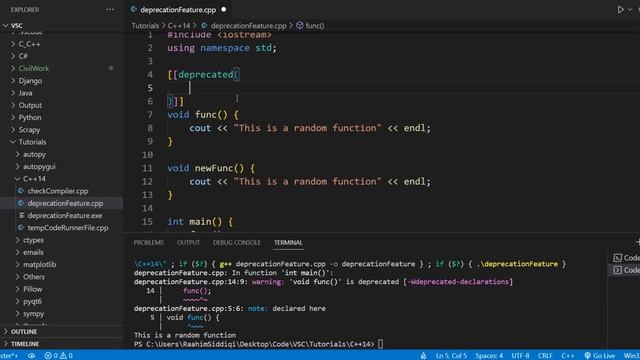Change file encoding UTF-8
640x360 pixels.
(x=520, y=356)
